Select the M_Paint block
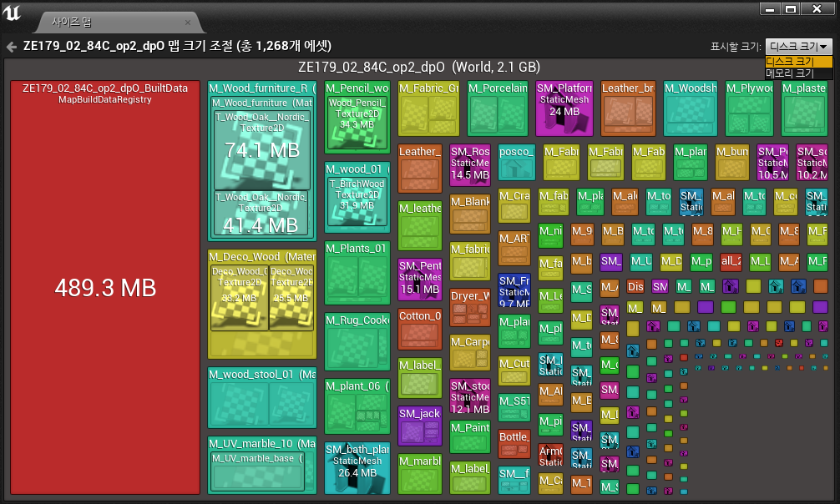This screenshot has height=504, width=840. [x=470, y=437]
